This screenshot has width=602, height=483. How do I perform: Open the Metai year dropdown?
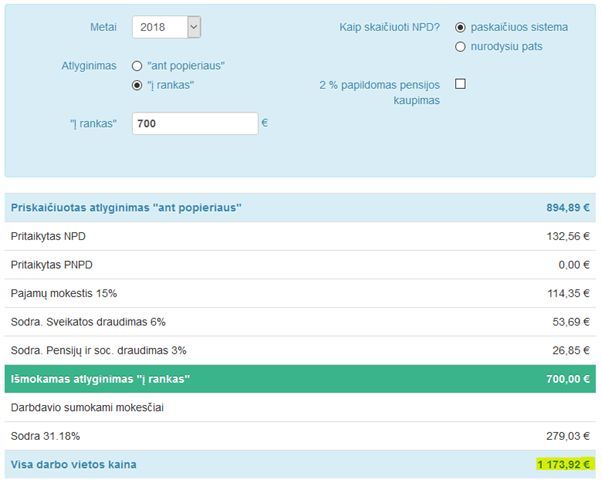coord(166,28)
